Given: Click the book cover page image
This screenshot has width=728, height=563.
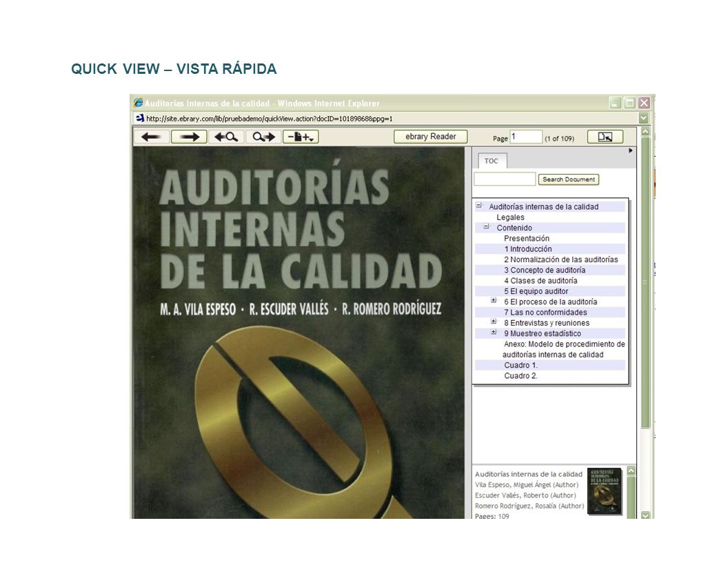Looking at the screenshot, I should (299, 333).
